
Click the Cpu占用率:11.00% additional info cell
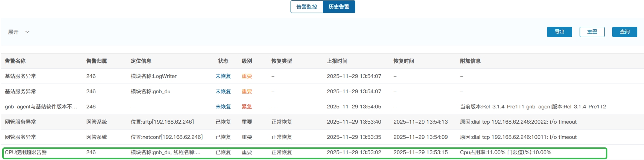(506, 152)
